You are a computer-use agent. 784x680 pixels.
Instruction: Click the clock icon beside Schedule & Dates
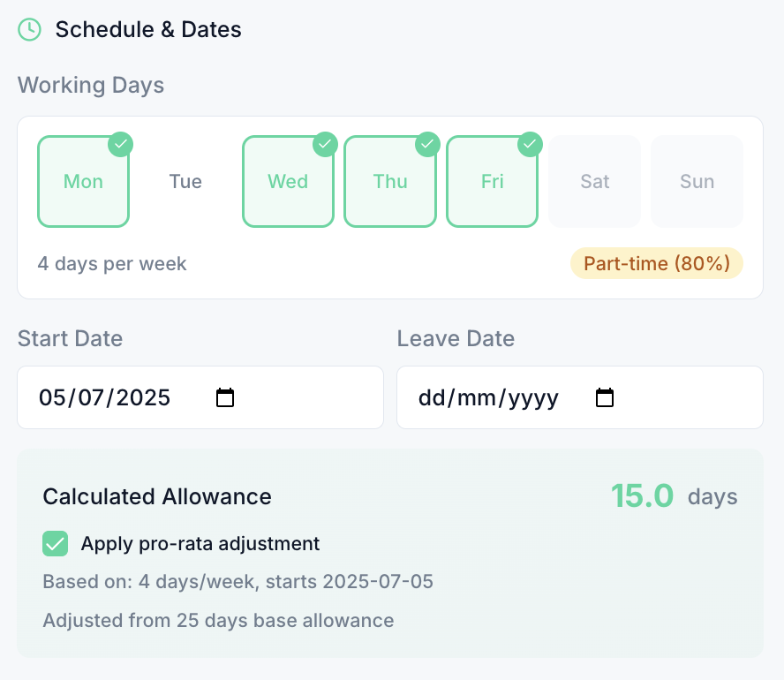[x=29, y=29]
